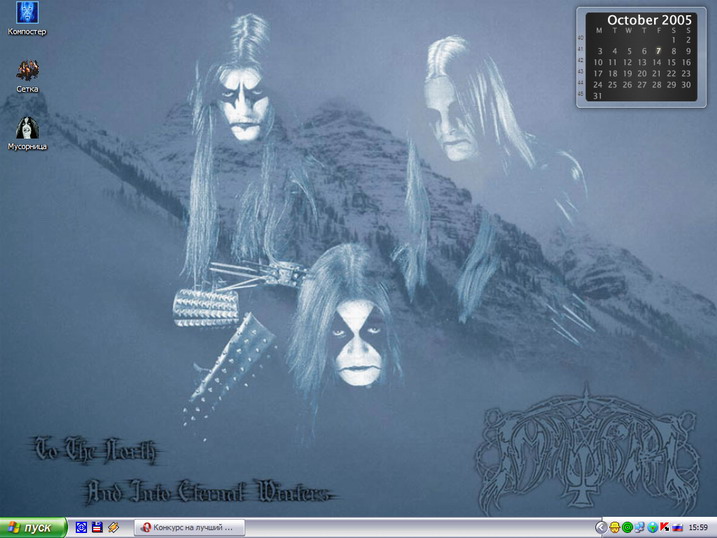Click highlighted day 7 in the calendar
The image size is (717, 538).
point(658,51)
